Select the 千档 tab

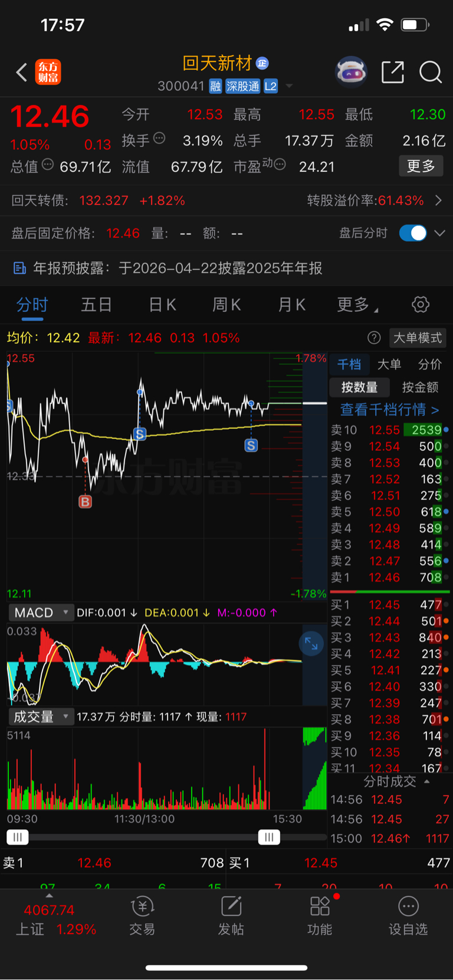[349, 365]
